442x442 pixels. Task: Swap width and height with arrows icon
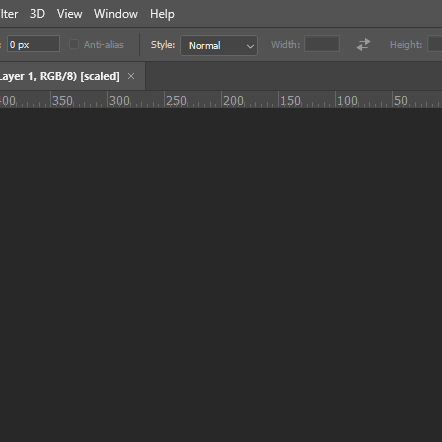(363, 44)
